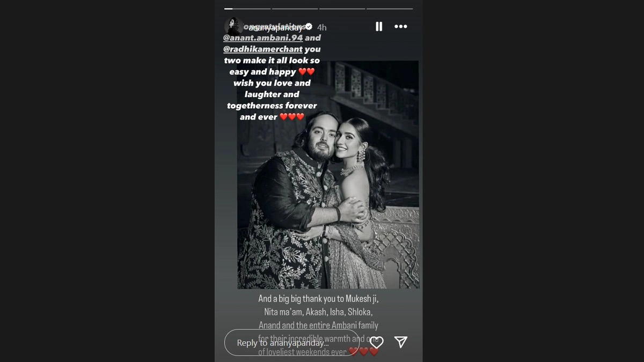
Task: Click the 'wish you love and laughter' caption
Action: point(272,88)
